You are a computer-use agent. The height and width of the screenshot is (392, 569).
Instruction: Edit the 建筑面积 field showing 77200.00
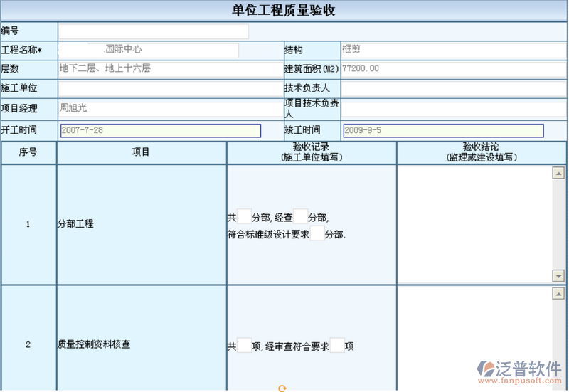coord(453,69)
